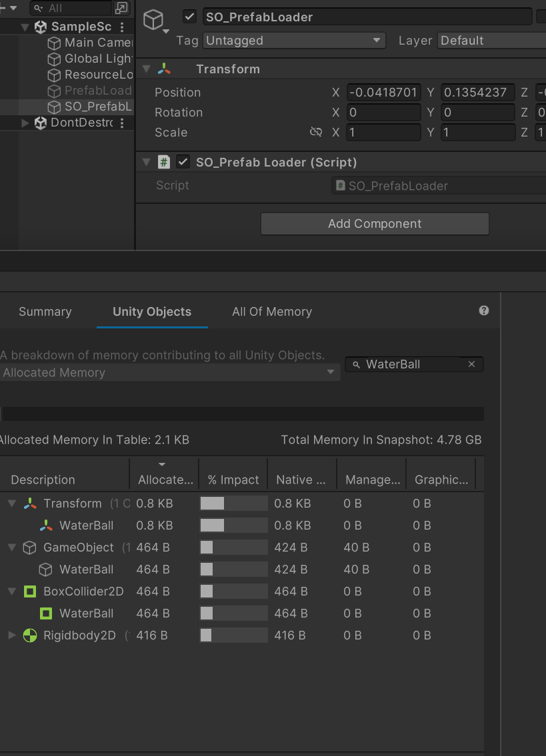The width and height of the screenshot is (546, 756).
Task: Click the SO_Prefab Loader script icon
Action: click(164, 162)
